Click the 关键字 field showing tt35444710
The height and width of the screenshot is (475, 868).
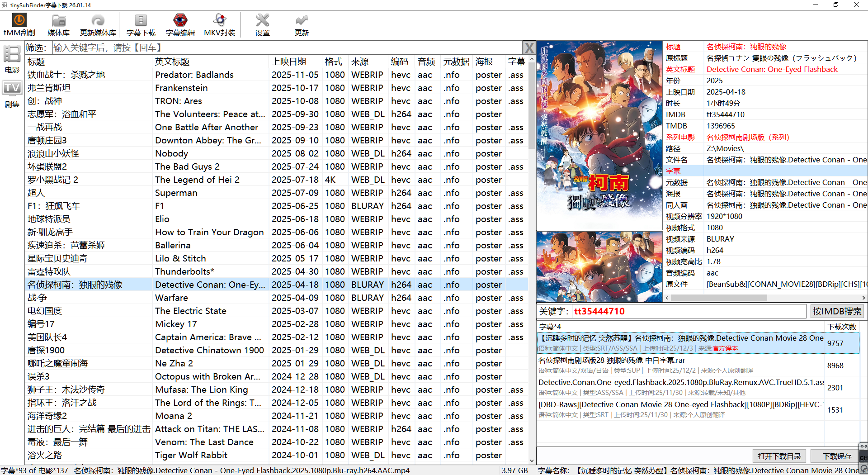point(689,311)
